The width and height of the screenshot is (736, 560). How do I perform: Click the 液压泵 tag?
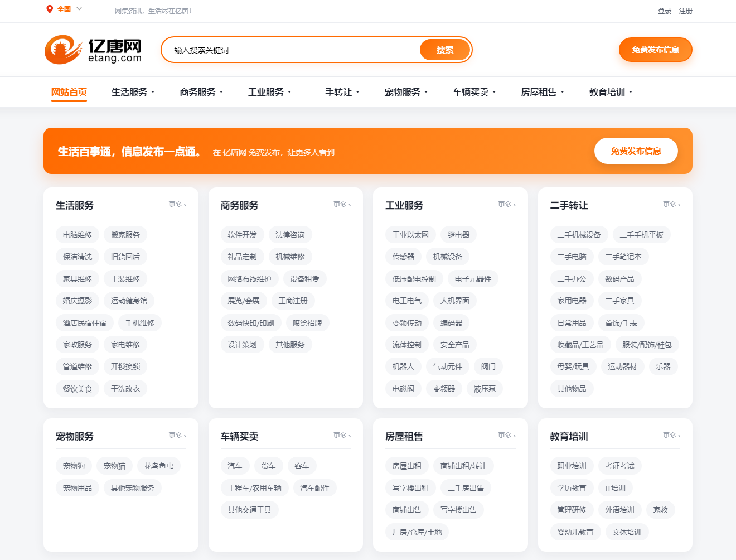pos(485,389)
